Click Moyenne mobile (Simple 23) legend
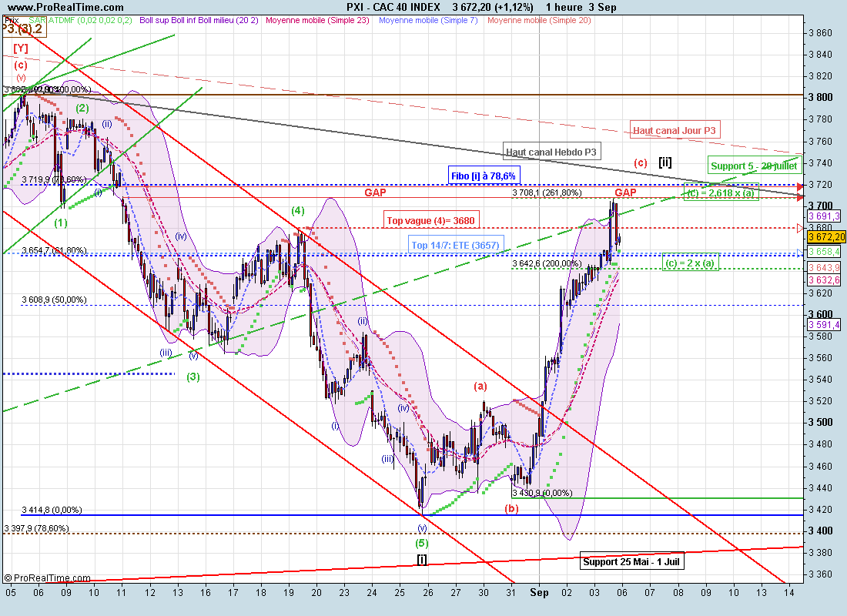Screen dimensions: 847x616 tap(317, 20)
